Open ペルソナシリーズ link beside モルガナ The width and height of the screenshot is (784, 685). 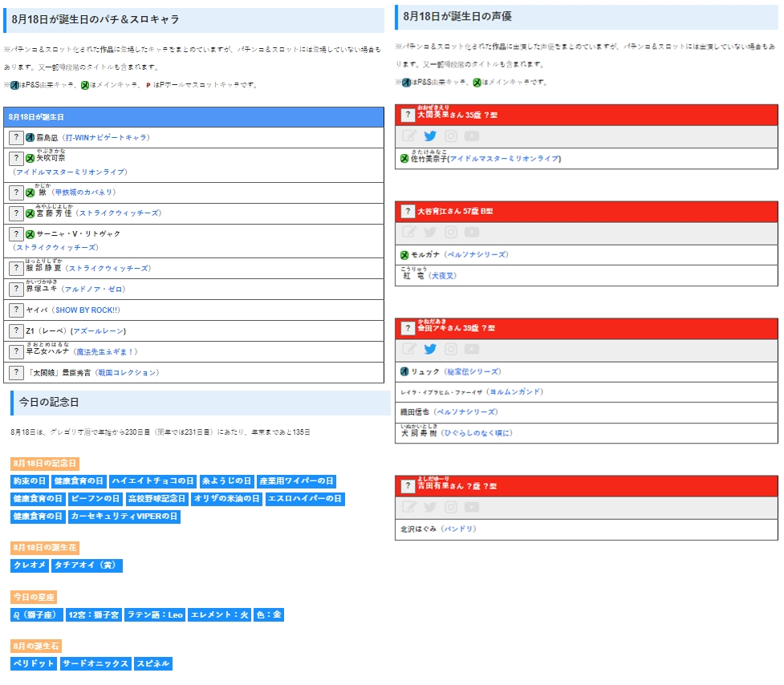(477, 255)
